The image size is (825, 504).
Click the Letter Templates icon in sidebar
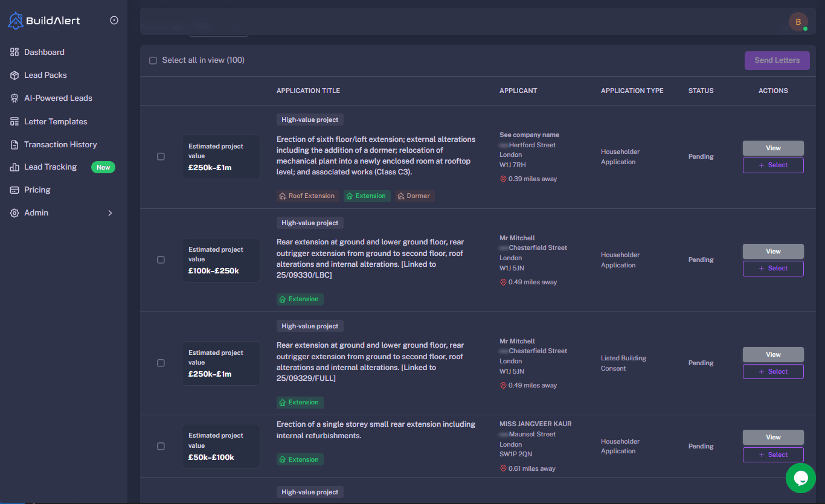[14, 122]
